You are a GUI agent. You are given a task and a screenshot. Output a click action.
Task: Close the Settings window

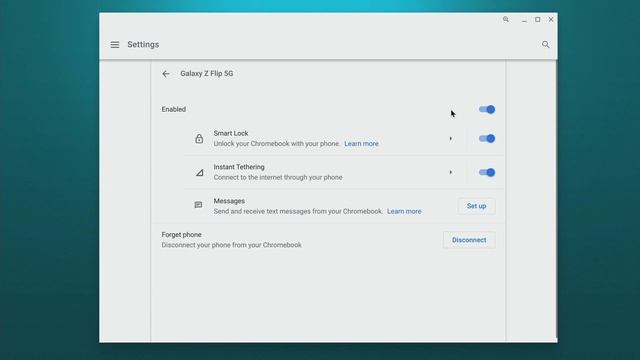pyautogui.click(x=551, y=19)
